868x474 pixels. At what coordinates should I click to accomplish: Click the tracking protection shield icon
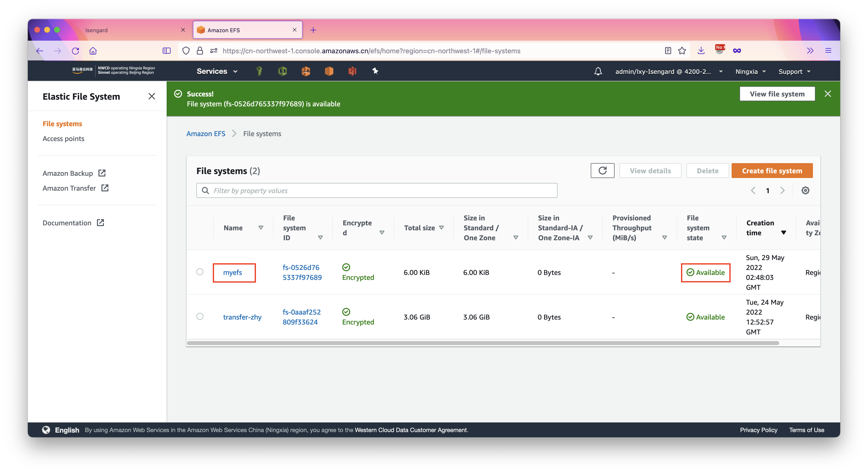[x=186, y=51]
